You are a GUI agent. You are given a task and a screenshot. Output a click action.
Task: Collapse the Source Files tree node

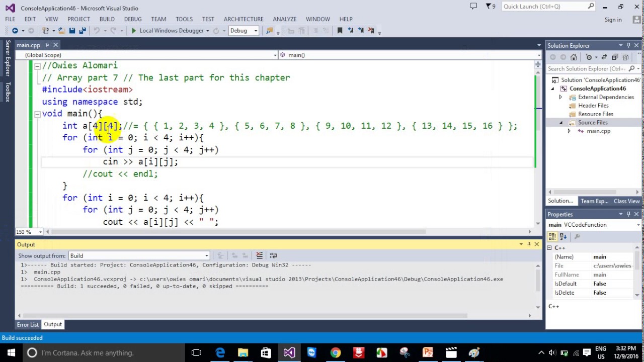click(x=561, y=123)
